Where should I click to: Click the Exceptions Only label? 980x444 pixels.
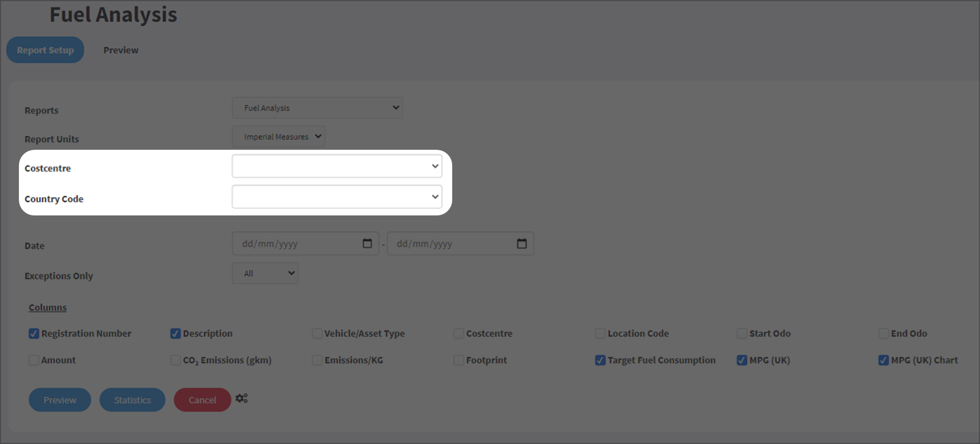point(59,276)
